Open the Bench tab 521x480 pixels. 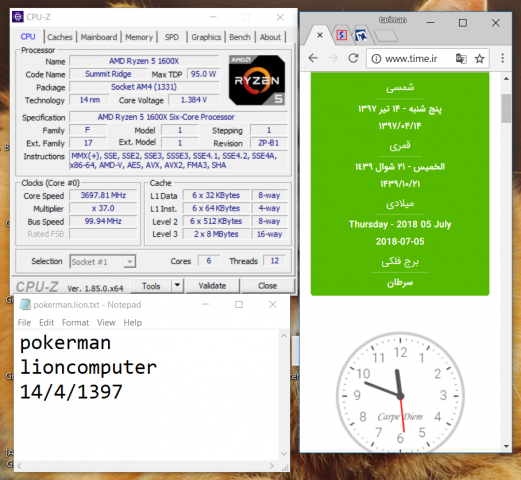pos(240,37)
